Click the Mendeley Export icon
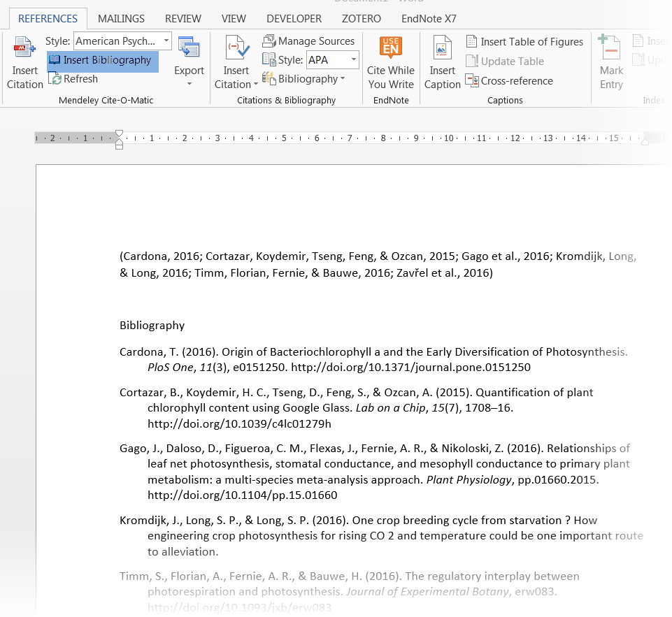This screenshot has height=617, width=672. click(x=189, y=47)
